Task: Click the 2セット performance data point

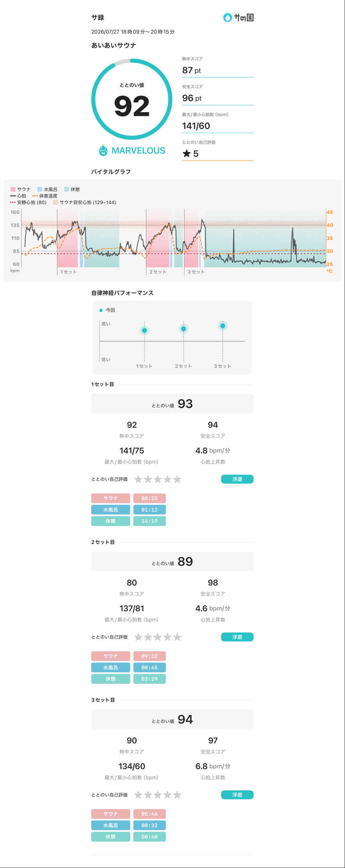Action: [183, 329]
